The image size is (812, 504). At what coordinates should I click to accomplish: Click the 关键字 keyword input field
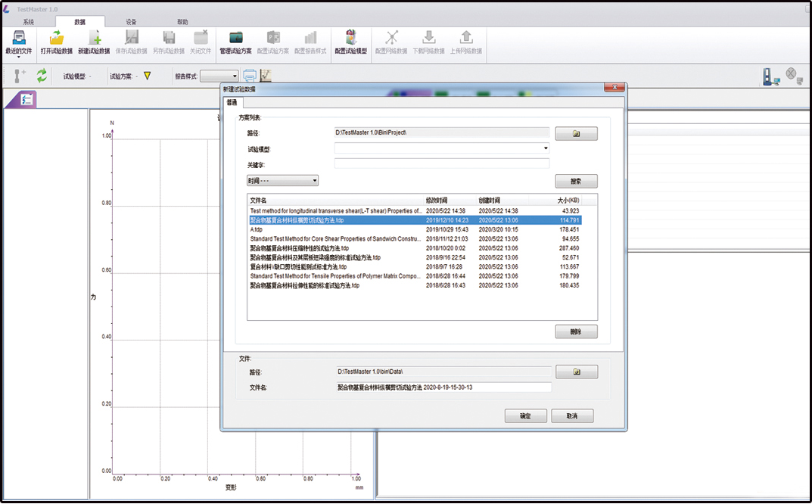coord(441,163)
